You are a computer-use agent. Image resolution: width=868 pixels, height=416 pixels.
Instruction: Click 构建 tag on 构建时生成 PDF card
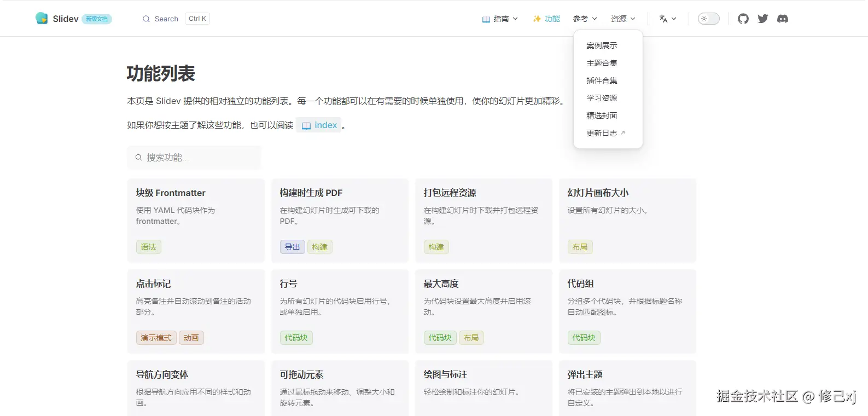[319, 247]
